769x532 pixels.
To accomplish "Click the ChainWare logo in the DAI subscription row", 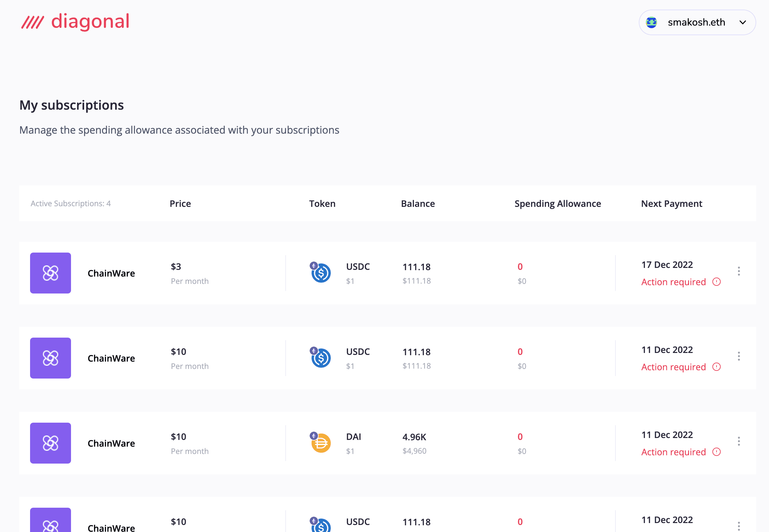I will click(x=50, y=443).
